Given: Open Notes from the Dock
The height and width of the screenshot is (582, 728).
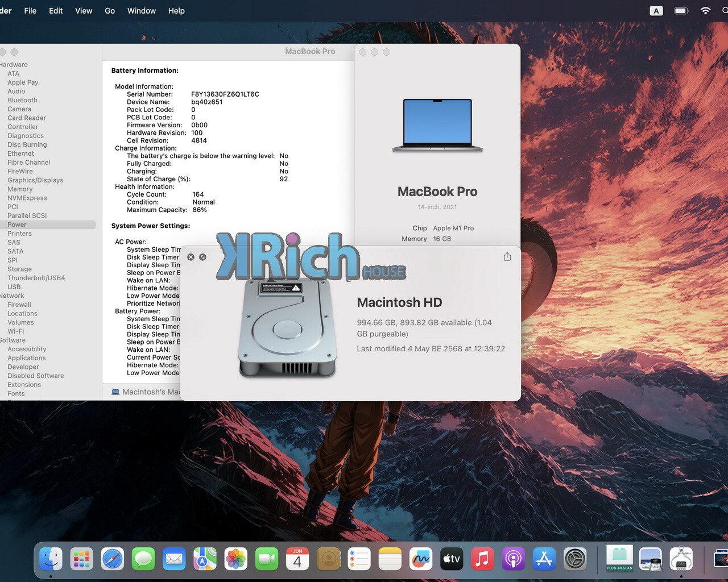Looking at the screenshot, I should pos(390,559).
